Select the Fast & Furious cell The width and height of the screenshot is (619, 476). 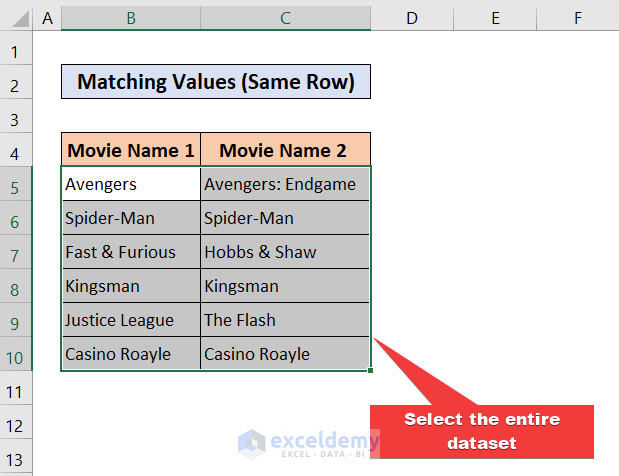[130, 252]
